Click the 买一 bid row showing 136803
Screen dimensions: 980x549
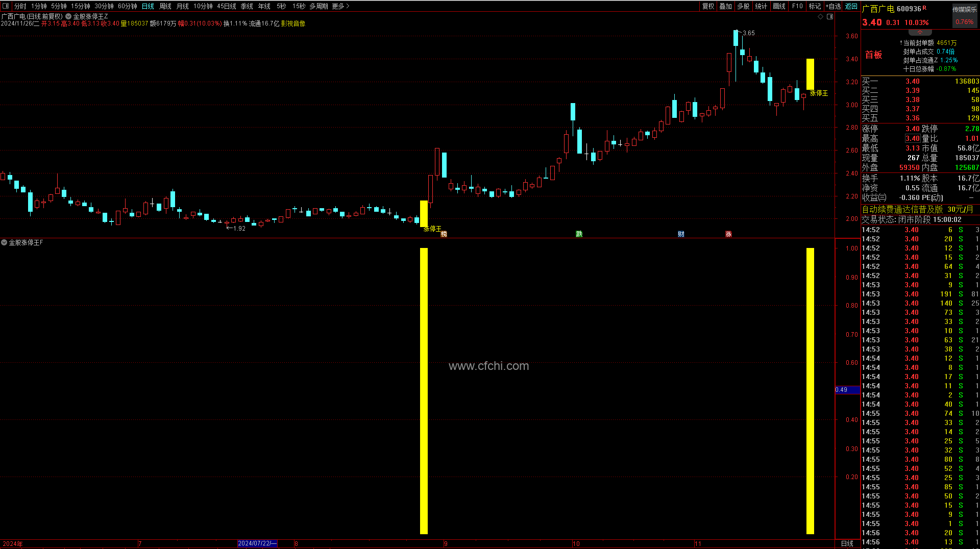[x=920, y=81]
